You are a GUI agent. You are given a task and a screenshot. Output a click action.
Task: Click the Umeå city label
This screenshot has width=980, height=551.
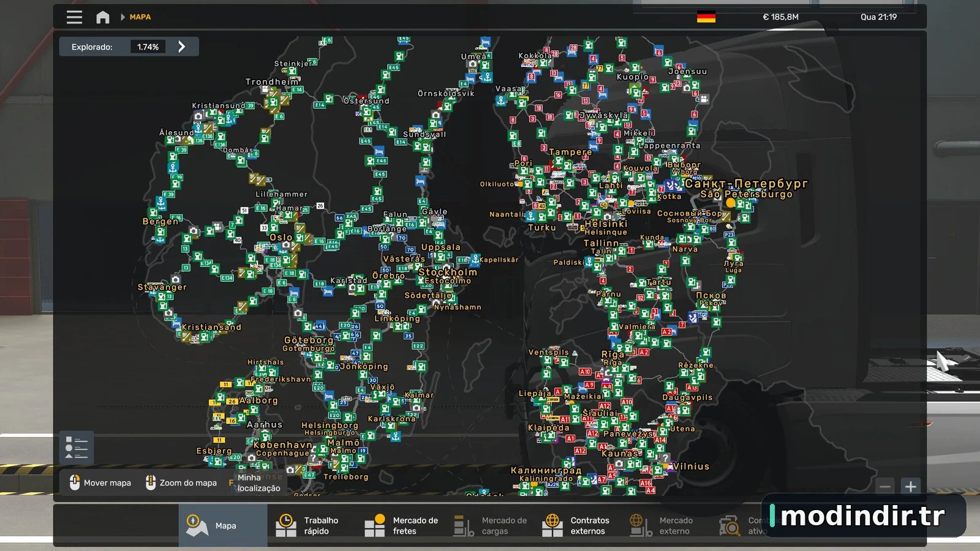tap(473, 56)
